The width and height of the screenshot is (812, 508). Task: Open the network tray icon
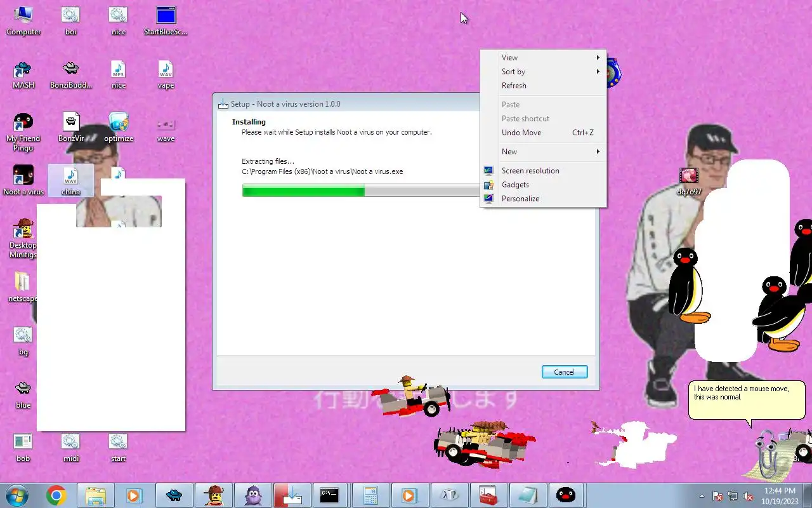click(733, 496)
